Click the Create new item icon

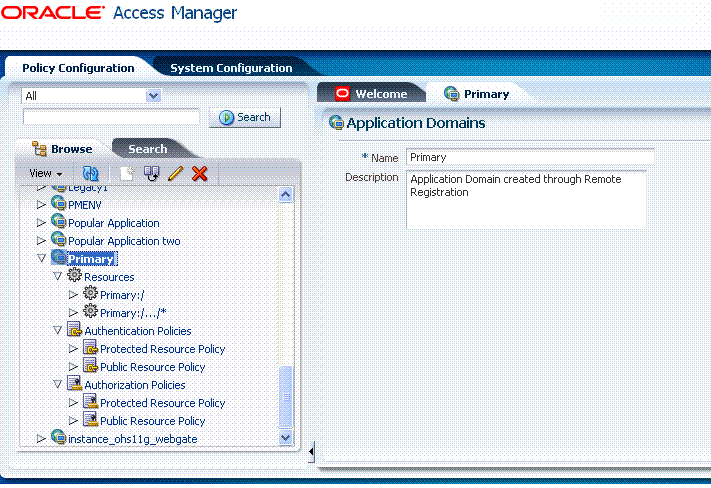(127, 173)
